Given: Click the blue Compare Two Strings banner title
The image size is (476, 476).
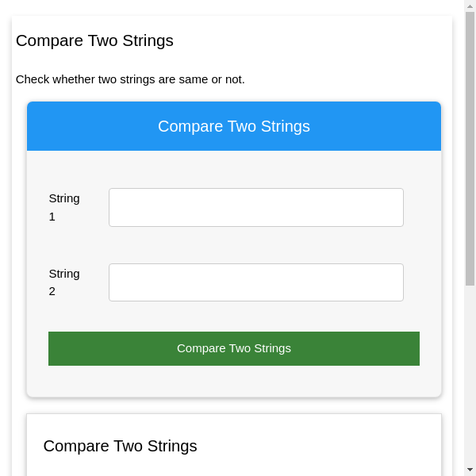Looking at the screenshot, I should [233, 126].
